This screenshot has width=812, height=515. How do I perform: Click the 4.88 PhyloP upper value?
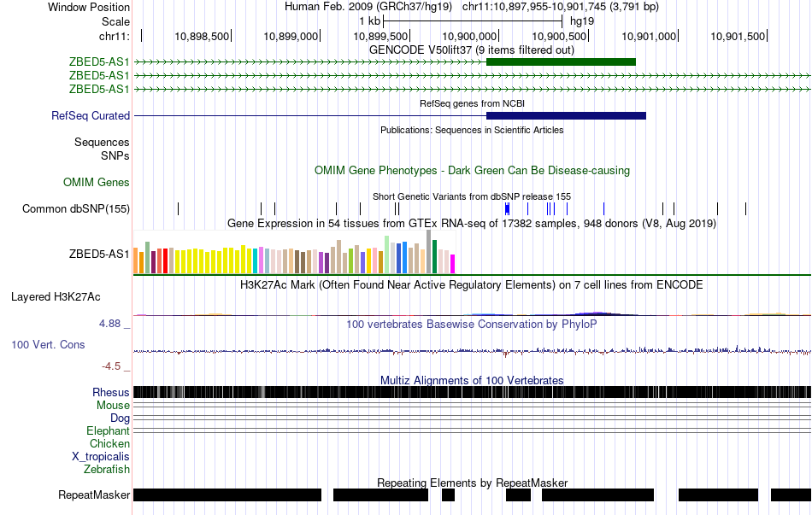pyautogui.click(x=109, y=324)
